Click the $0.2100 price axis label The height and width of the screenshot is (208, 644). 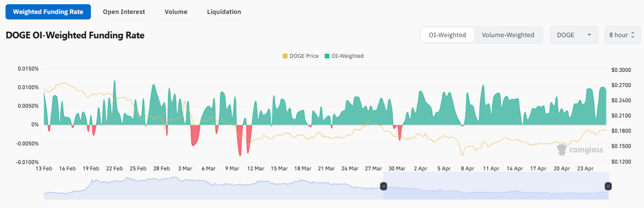pos(621,116)
